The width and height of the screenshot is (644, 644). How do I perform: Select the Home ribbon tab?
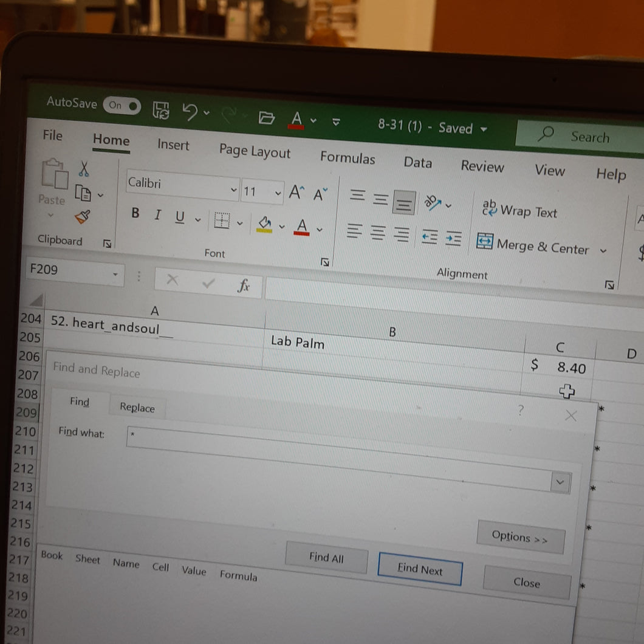point(111,140)
